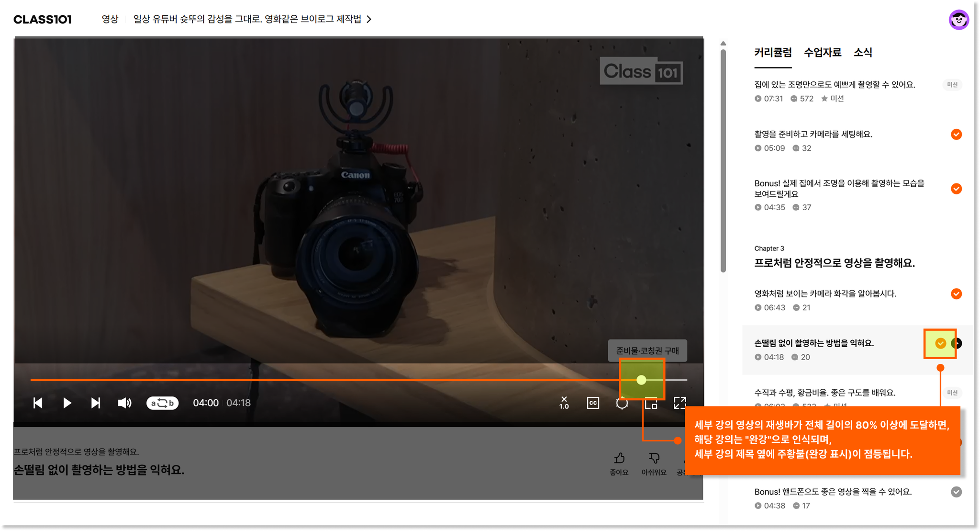This screenshot has height=531, width=980.
Task: Click lecture title below the video
Action: coord(99,470)
